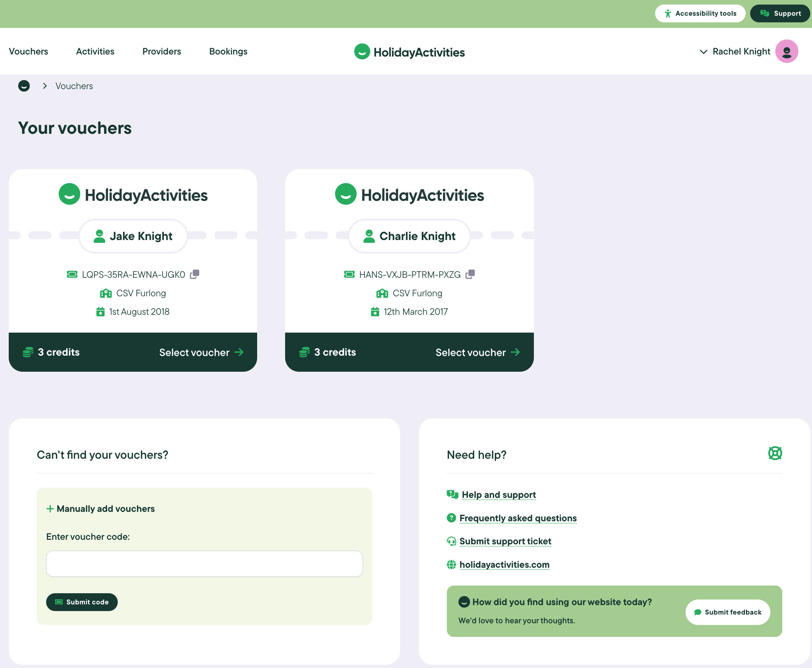Viewport: 812px width, 668px height.
Task: Click the home breadcrumb smiley icon
Action: [x=24, y=86]
